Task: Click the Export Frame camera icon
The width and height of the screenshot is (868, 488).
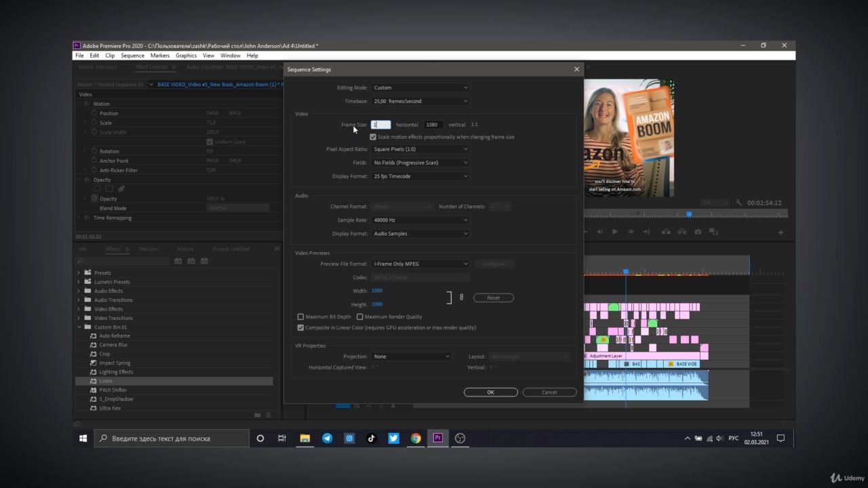Action: (x=698, y=232)
